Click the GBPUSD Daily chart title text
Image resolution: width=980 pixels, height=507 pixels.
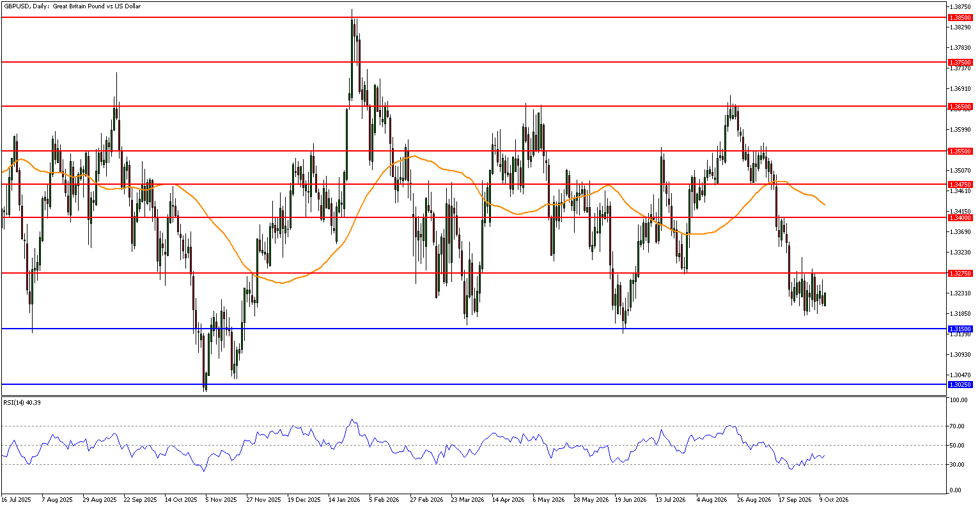(x=72, y=6)
